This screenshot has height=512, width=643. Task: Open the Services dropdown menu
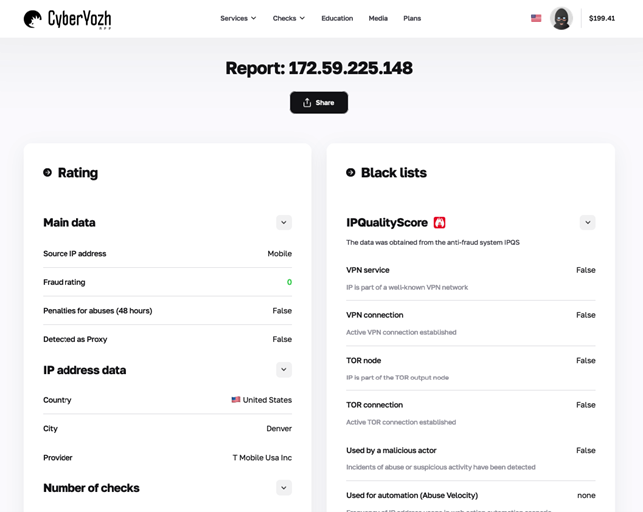pyautogui.click(x=238, y=18)
